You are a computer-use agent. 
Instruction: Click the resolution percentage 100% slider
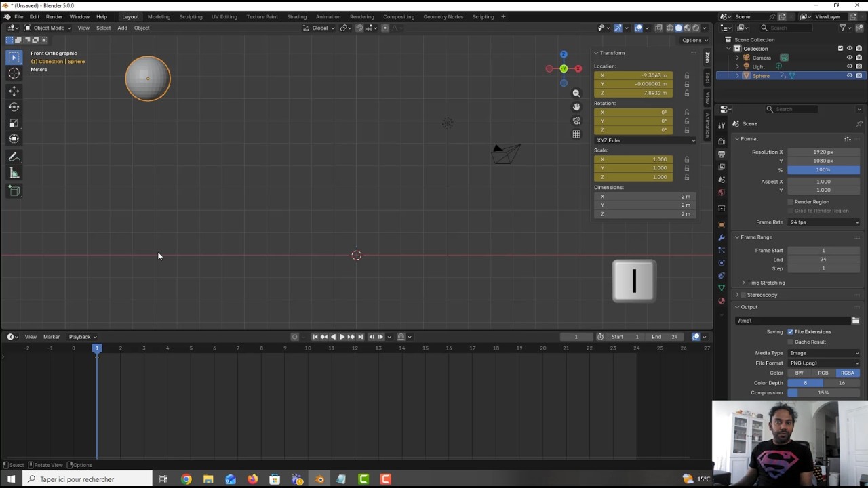[x=824, y=169]
